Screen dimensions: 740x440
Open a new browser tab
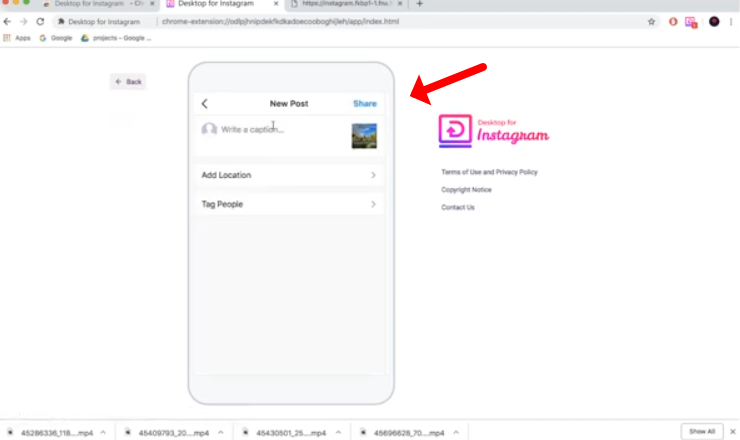point(420,4)
